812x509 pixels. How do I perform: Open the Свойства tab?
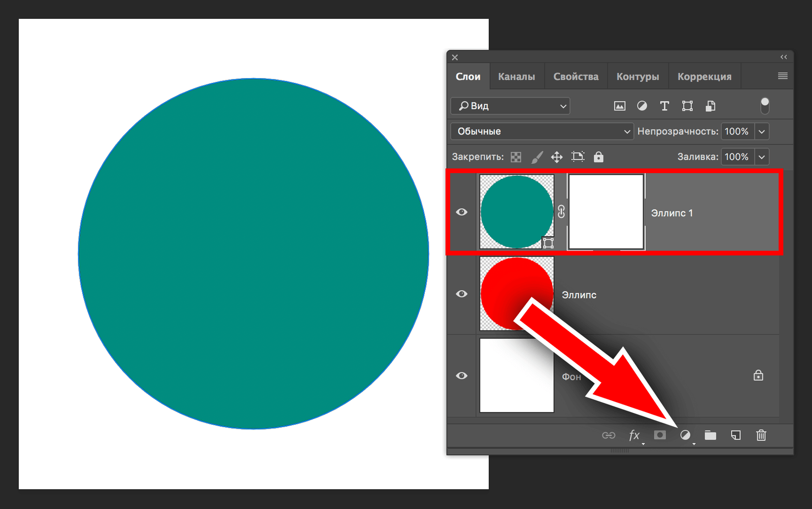point(576,77)
